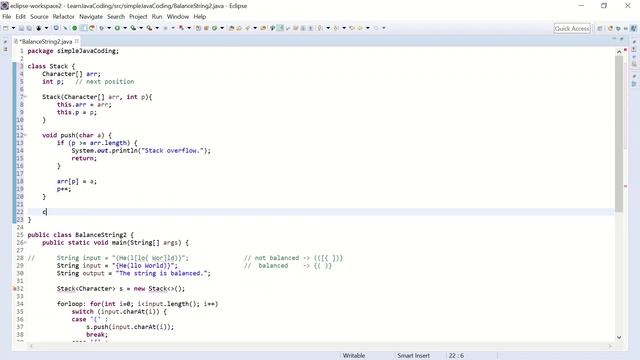640x360 pixels.
Task: Expand the External Tools dropdown arrow
Action: [x=157, y=28]
